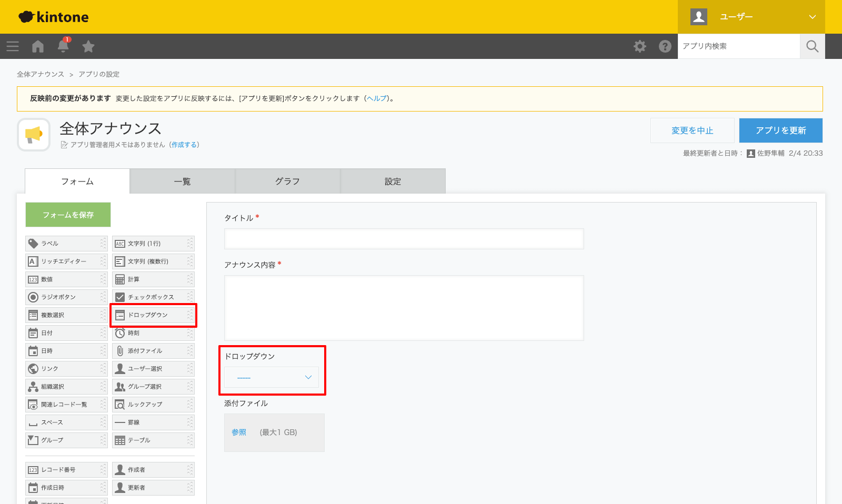Open the ドロップダウン selector in the form preview

click(271, 377)
